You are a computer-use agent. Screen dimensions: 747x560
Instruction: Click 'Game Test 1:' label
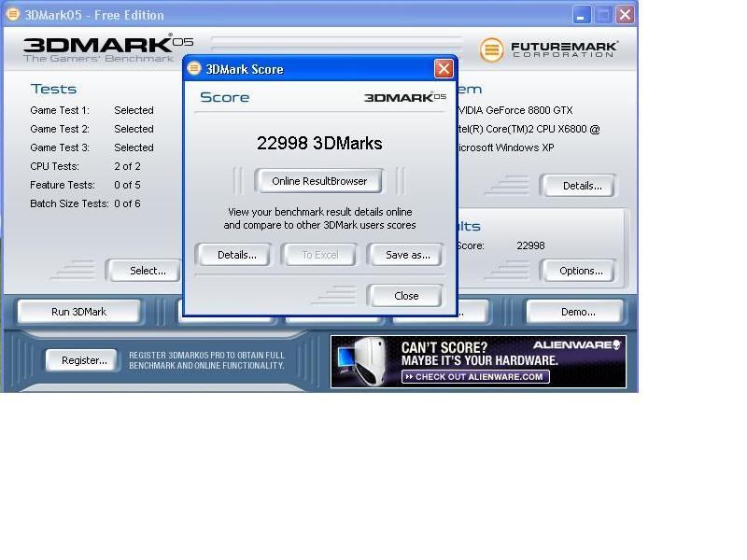(60, 110)
